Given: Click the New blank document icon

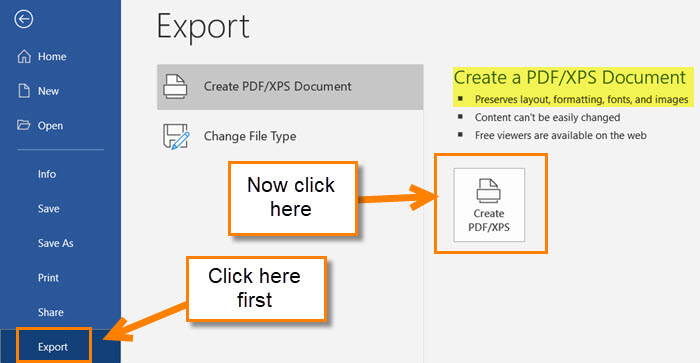Looking at the screenshot, I should pyautogui.click(x=24, y=91).
